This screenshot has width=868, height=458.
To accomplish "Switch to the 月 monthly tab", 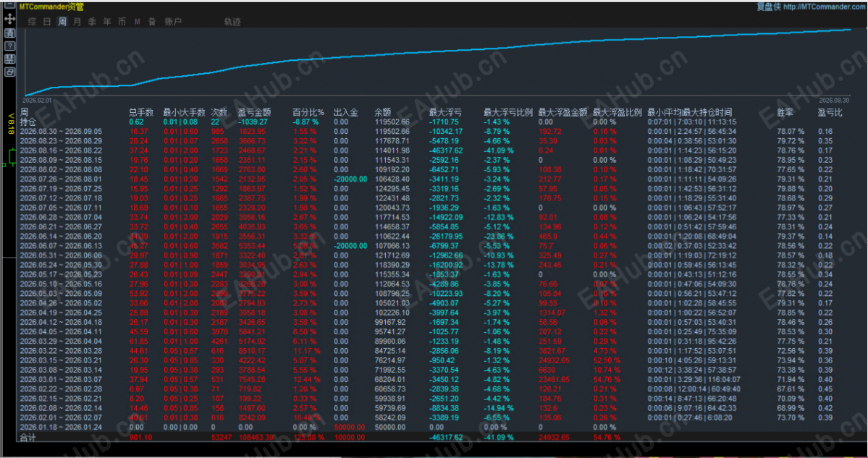I will (77, 22).
